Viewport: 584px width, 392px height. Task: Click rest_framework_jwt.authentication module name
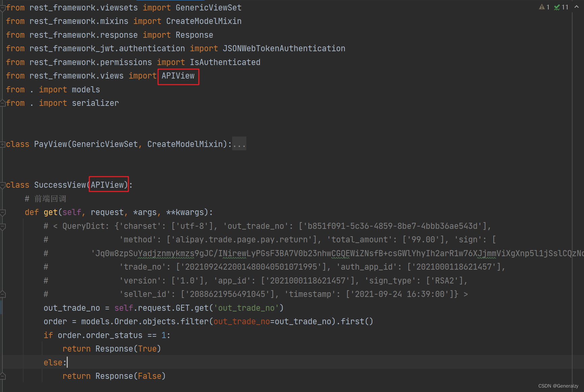pyautogui.click(x=107, y=48)
